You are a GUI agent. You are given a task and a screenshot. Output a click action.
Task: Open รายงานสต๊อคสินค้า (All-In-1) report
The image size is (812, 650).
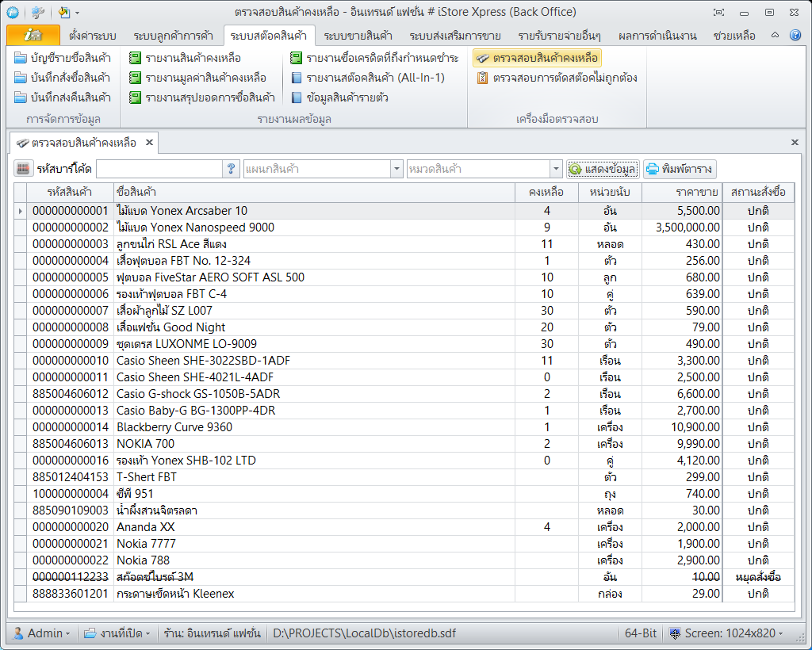point(368,78)
